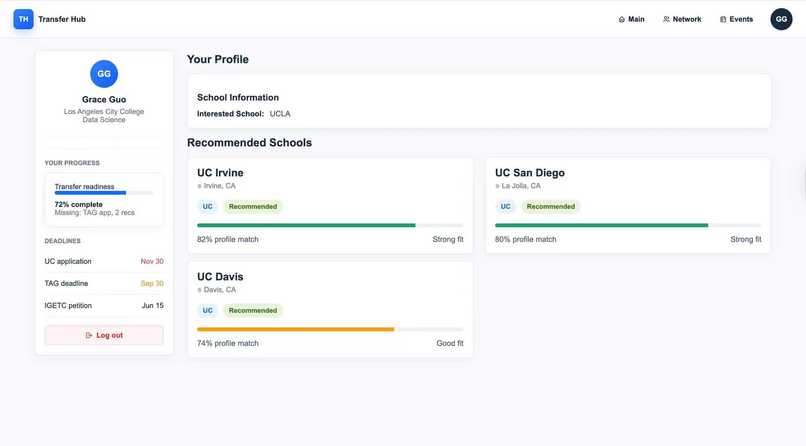Click the 80% profile match text
806x446 pixels.
pos(525,239)
